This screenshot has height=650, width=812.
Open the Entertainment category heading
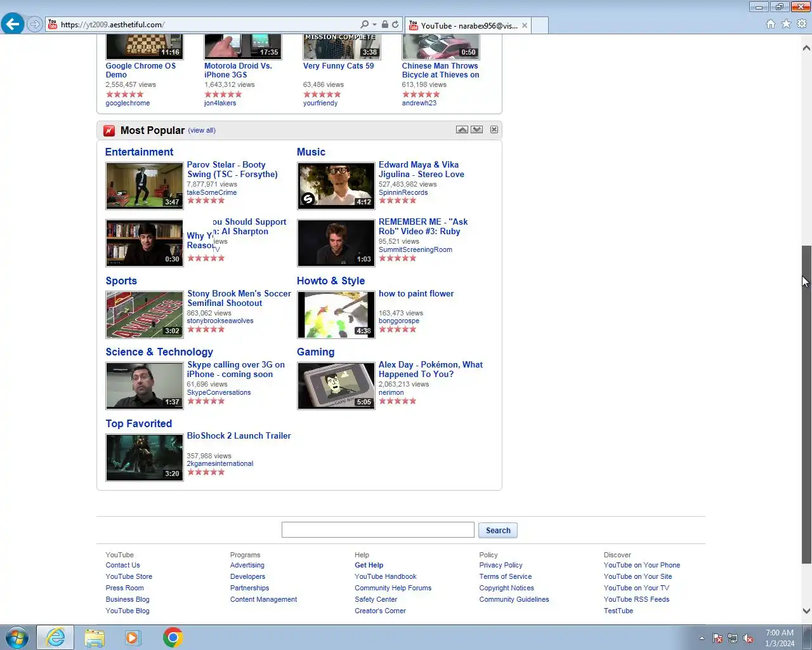click(139, 152)
